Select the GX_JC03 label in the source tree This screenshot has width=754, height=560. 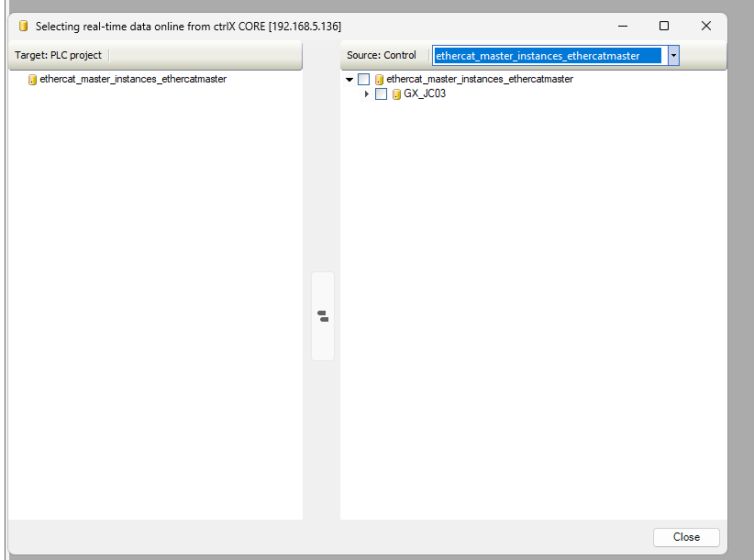coord(425,93)
